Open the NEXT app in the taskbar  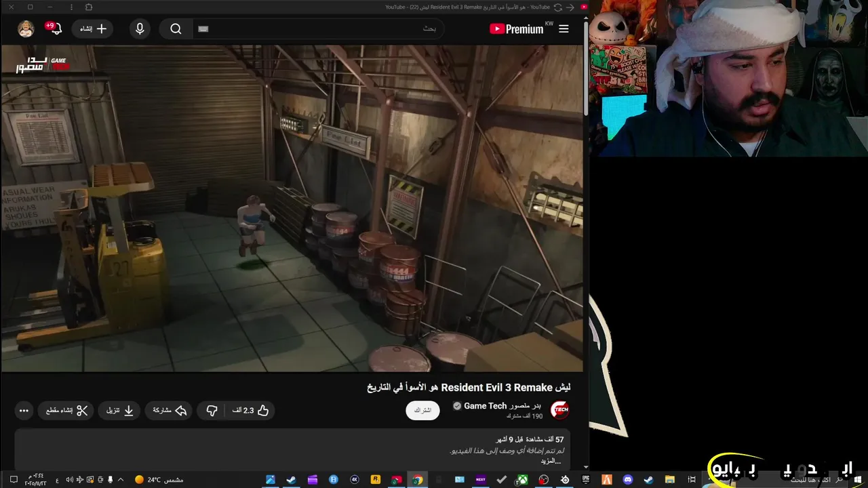tap(480, 480)
